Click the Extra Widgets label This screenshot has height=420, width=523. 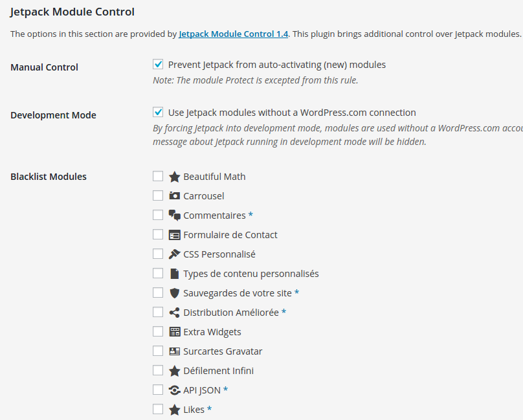pyautogui.click(x=212, y=332)
